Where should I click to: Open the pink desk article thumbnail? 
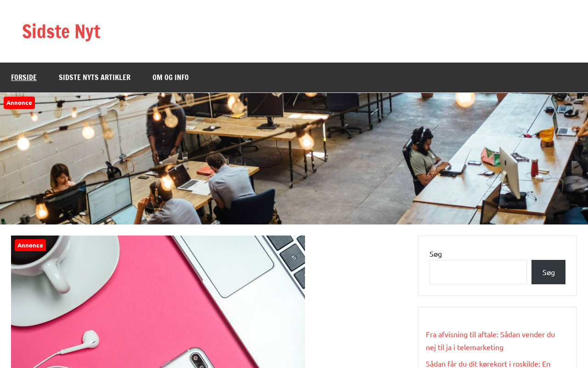tap(158, 302)
